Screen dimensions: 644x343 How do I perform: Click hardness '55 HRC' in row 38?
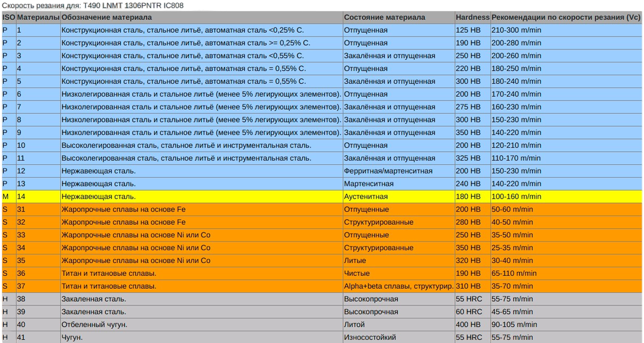pos(472,299)
